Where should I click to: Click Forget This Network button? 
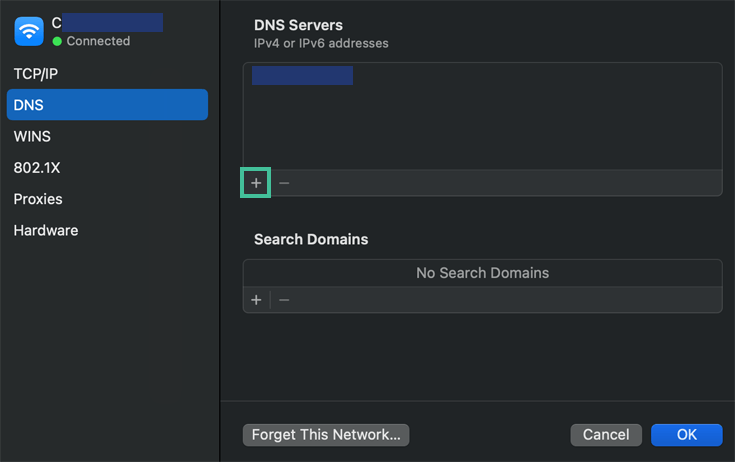click(x=326, y=435)
